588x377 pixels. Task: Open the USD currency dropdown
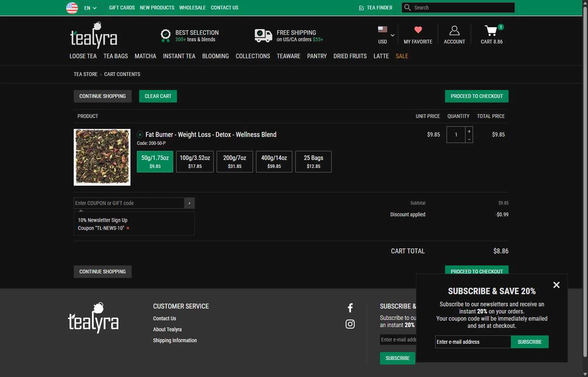point(386,35)
